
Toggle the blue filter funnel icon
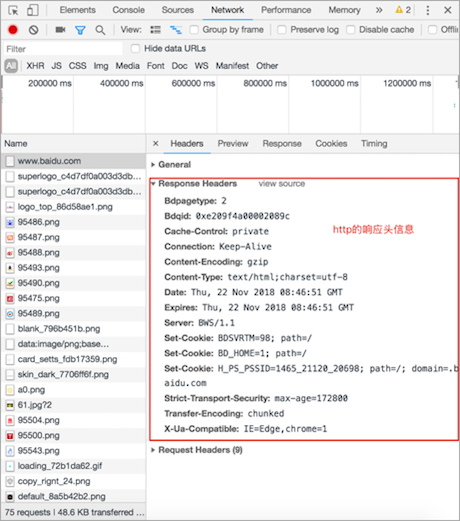[80, 30]
